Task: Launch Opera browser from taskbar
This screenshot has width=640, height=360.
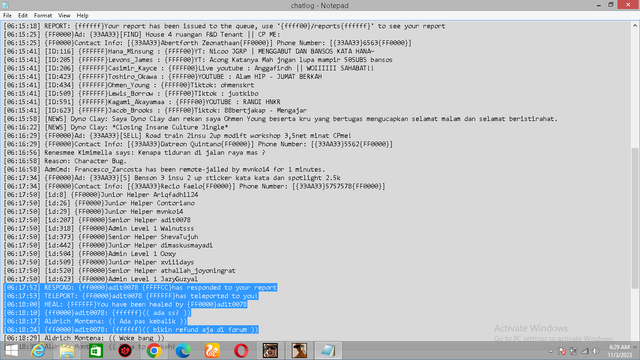Action: click(x=241, y=351)
